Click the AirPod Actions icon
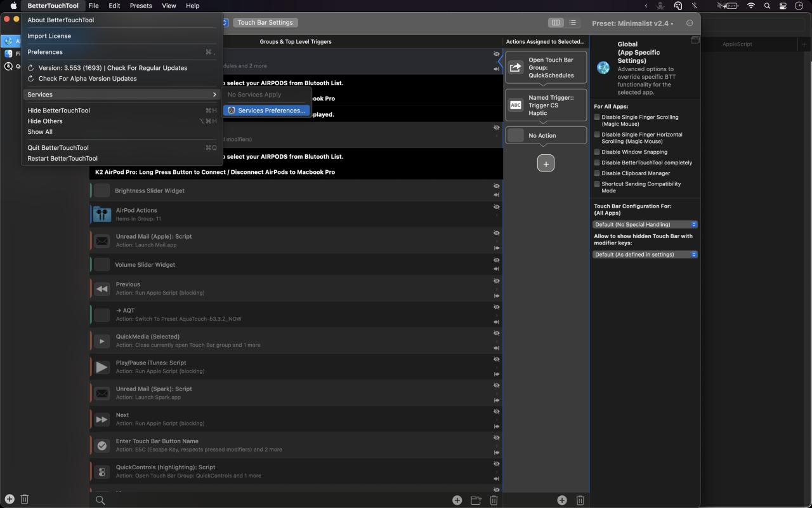 102,214
